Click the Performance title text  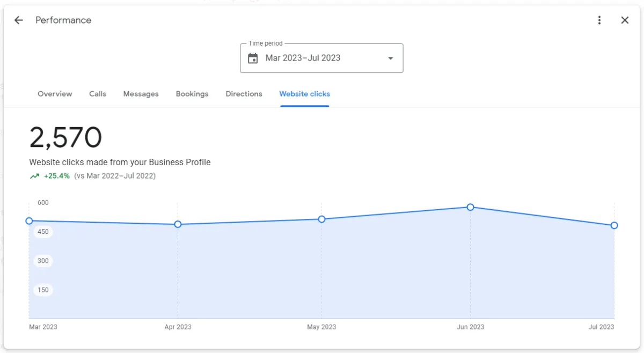pyautogui.click(x=63, y=20)
